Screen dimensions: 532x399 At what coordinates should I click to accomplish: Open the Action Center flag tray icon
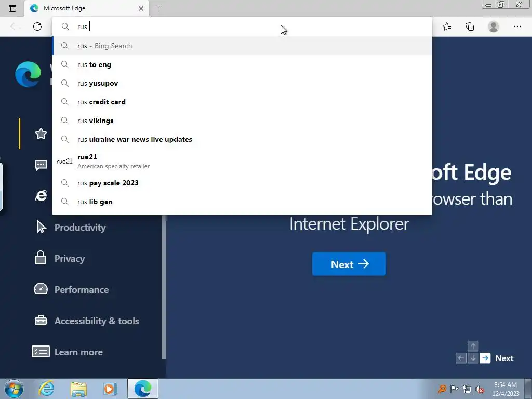tap(454, 389)
